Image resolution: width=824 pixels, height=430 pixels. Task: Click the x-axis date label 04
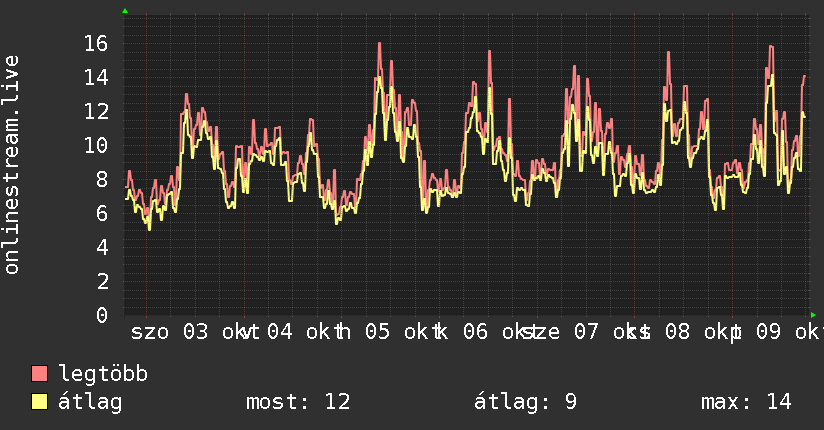[280, 332]
